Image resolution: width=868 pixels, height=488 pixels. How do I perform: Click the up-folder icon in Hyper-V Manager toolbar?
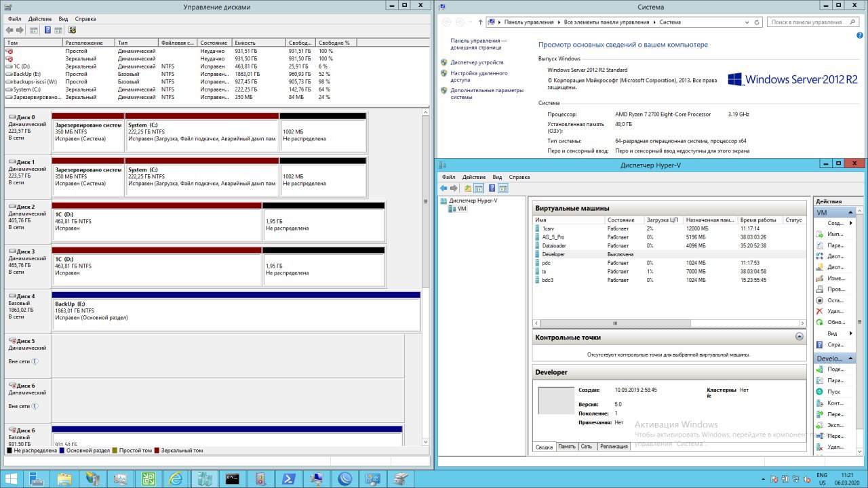coord(468,188)
